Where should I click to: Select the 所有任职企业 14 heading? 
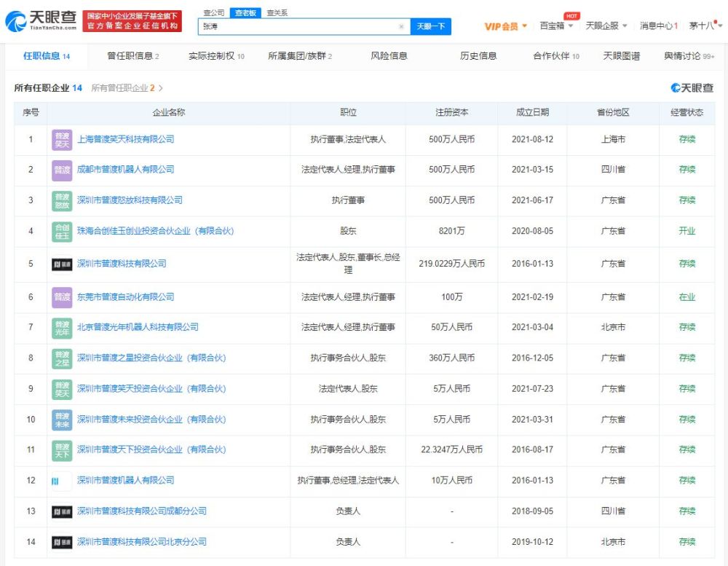(x=48, y=88)
